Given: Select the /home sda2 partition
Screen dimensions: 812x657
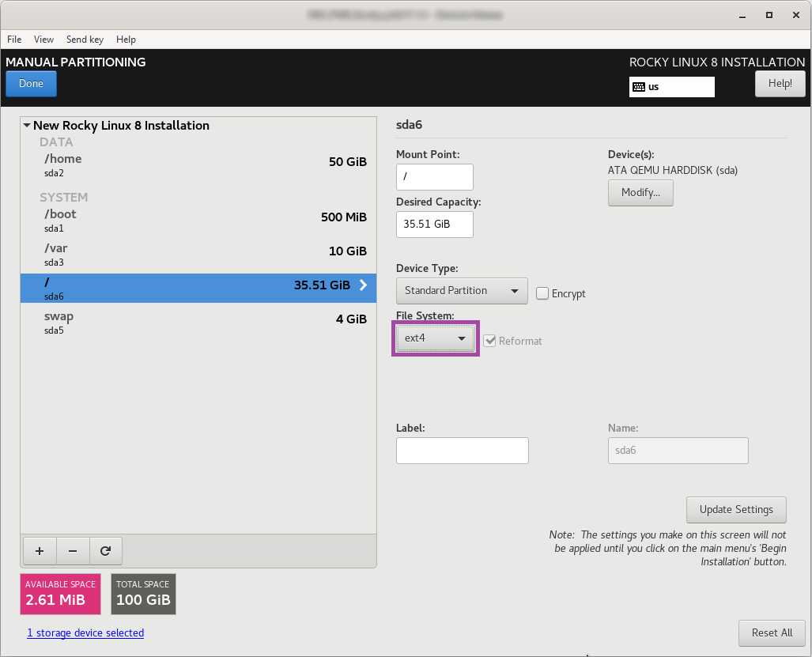Looking at the screenshot, I should click(x=198, y=164).
